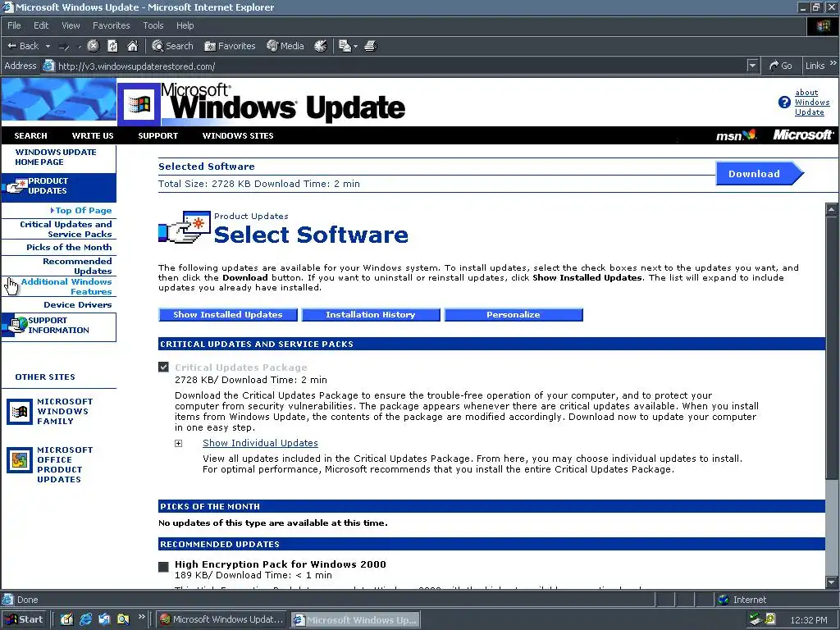This screenshot has height=630, width=840.
Task: Click the Go button
Action: pos(781,66)
